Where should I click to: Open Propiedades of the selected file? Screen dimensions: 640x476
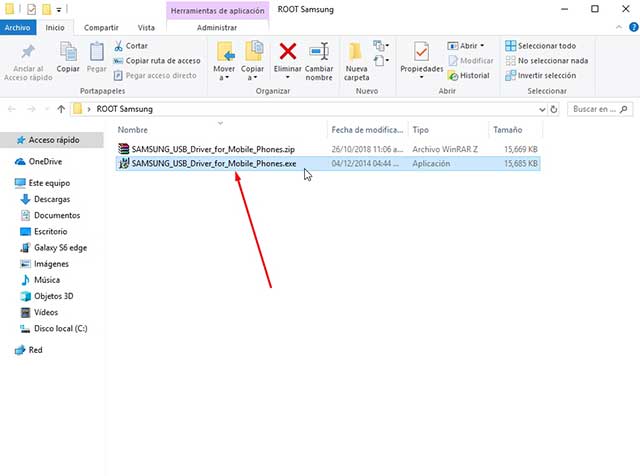[x=421, y=59]
